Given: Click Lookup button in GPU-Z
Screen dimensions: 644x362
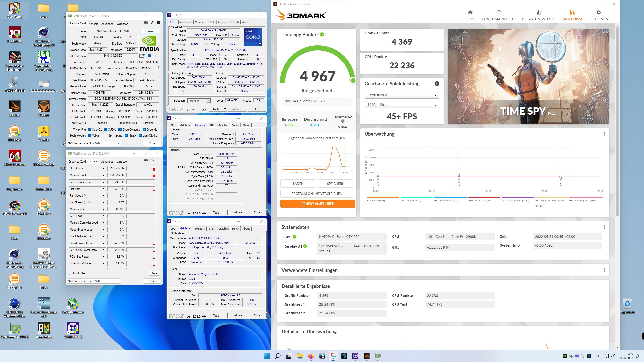Looking at the screenshot, I should (150, 31).
